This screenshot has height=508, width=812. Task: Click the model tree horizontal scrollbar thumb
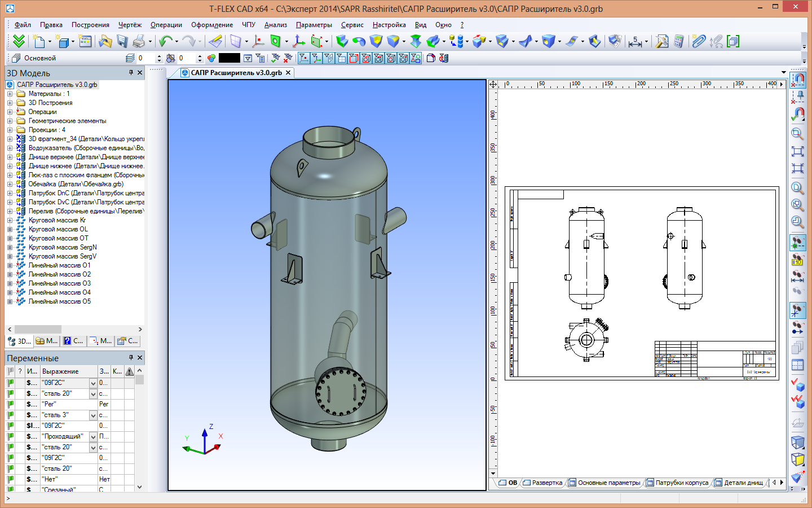pos(38,329)
